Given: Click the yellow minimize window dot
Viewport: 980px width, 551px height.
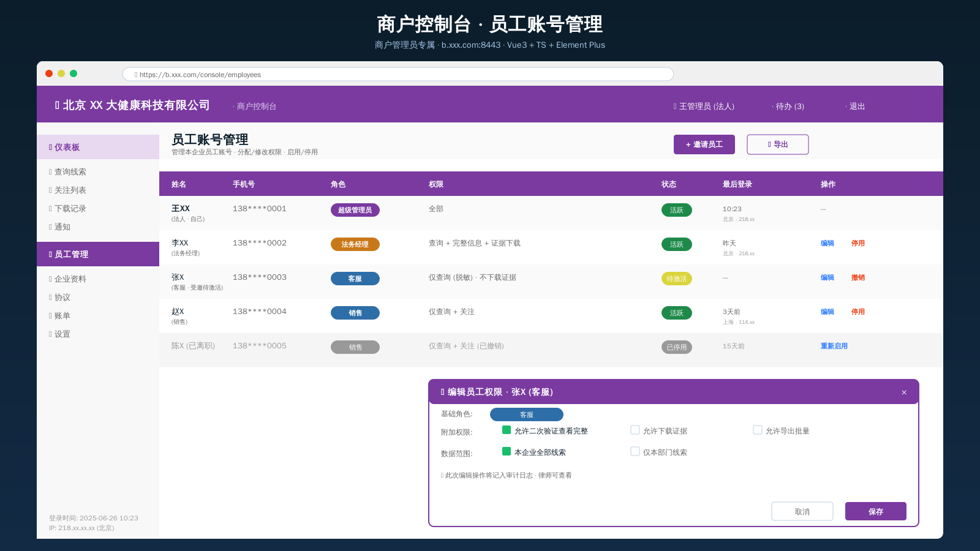Looking at the screenshot, I should 61,73.
